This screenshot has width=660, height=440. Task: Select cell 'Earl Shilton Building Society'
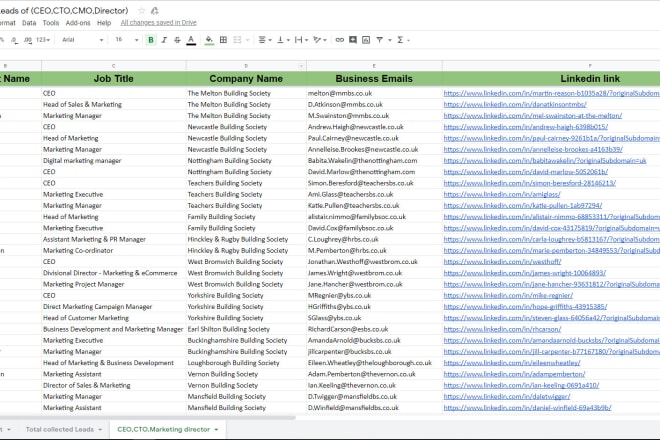pyautogui.click(x=246, y=329)
